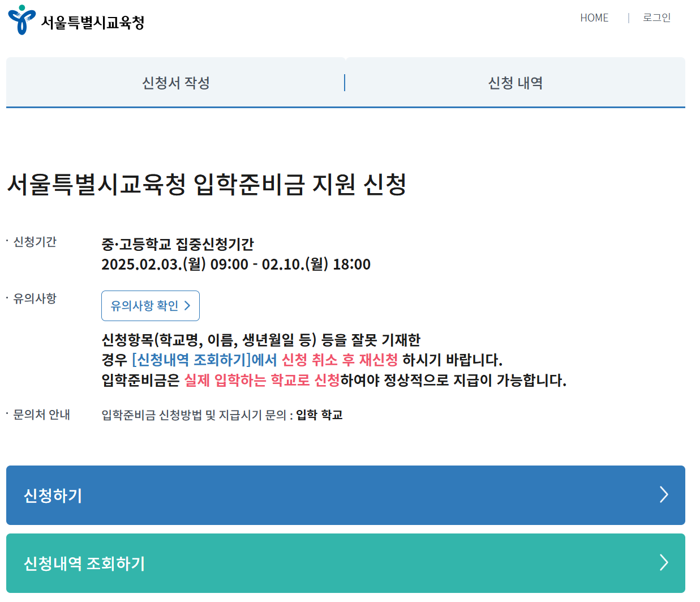The width and height of the screenshot is (700, 602).
Task: Switch to 신청서 작성 tab
Action: [175, 82]
